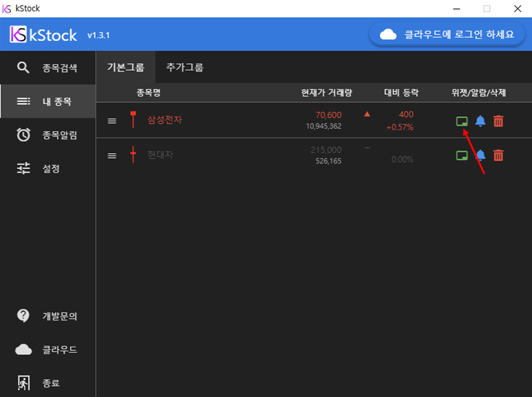Set alarm bell for 삼성전자
Screen dimensions: 532x397
(480, 121)
